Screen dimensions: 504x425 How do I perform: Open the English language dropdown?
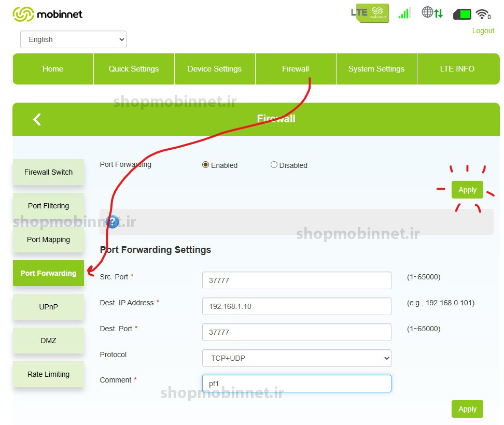[73, 39]
